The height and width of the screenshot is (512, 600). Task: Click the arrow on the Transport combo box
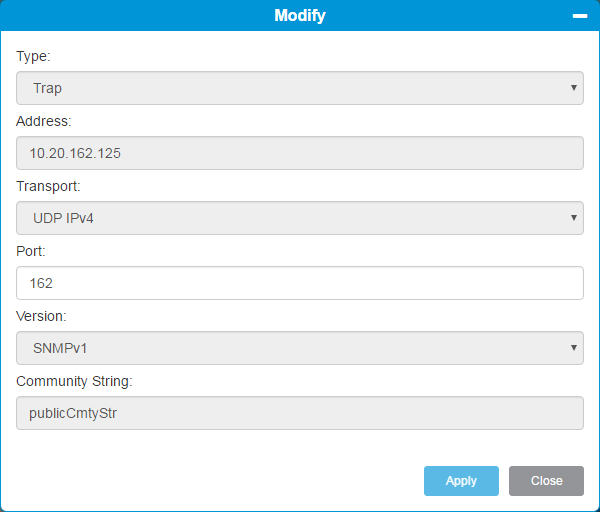pyautogui.click(x=574, y=218)
